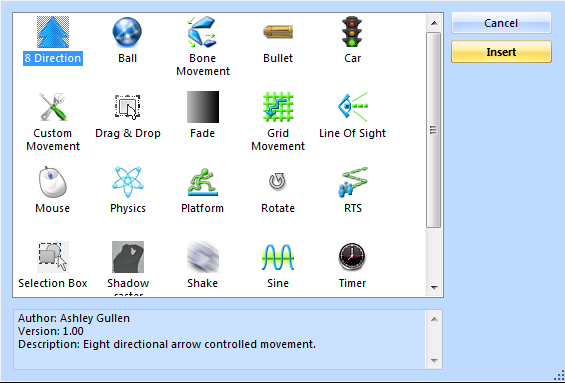Click the "Platform" label text
The width and height of the screenshot is (565, 383).
(203, 208)
